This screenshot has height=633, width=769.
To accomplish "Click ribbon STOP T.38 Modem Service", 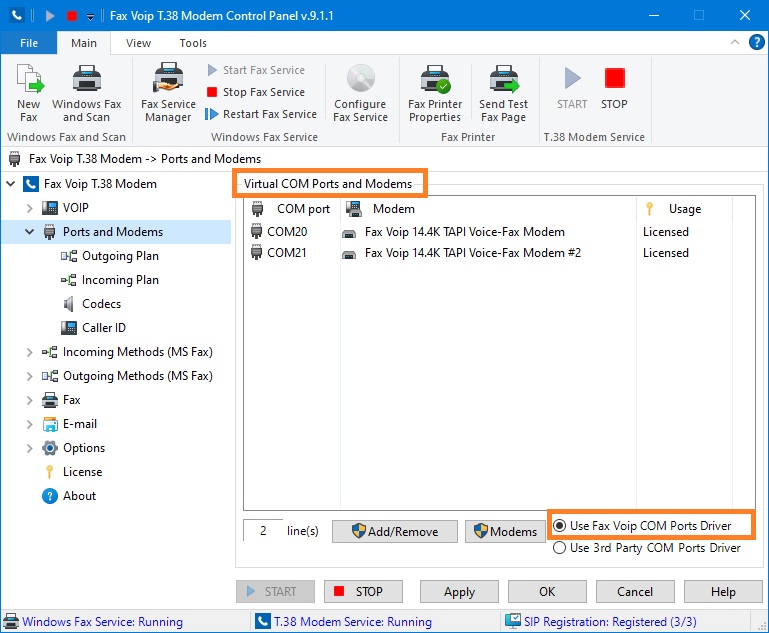I will [x=614, y=88].
